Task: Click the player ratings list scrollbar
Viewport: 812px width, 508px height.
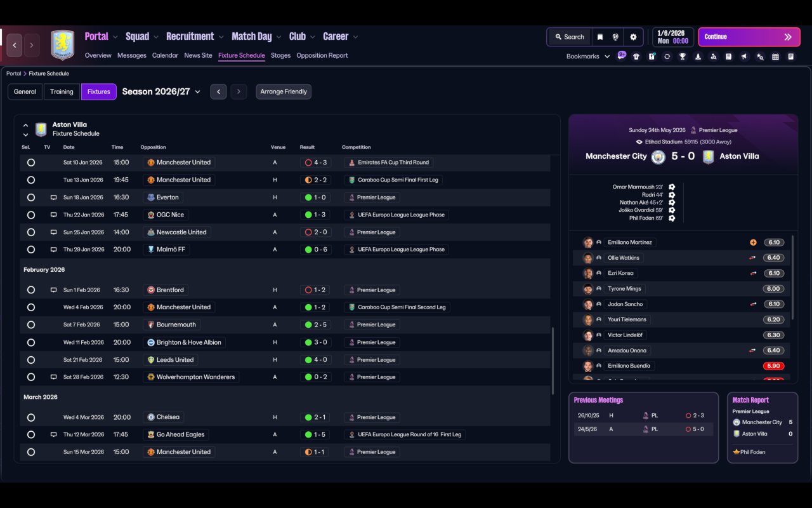Action: 792,277
